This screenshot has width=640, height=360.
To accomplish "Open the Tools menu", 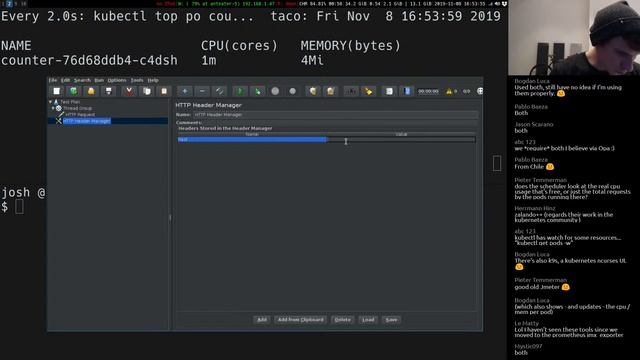I will [x=137, y=80].
